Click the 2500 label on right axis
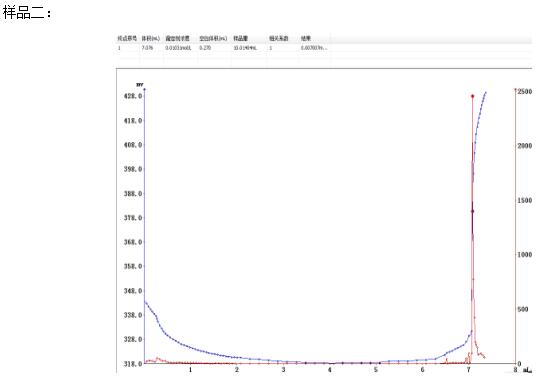The height and width of the screenshot is (379, 539). (525, 91)
